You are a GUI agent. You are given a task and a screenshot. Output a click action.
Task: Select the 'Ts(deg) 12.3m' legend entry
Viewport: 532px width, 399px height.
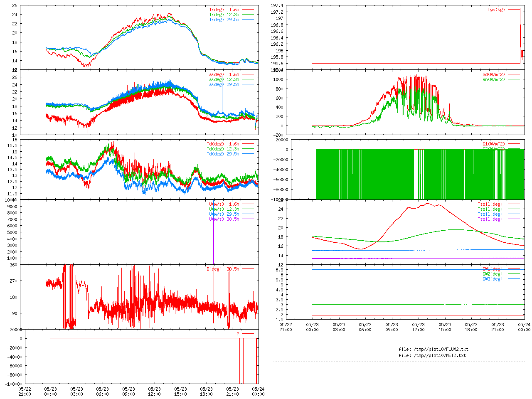[x=223, y=80]
